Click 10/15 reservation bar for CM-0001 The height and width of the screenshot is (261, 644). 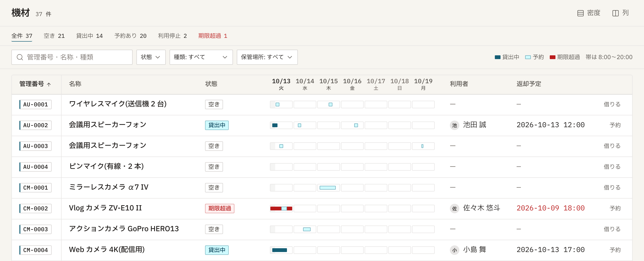327,188
